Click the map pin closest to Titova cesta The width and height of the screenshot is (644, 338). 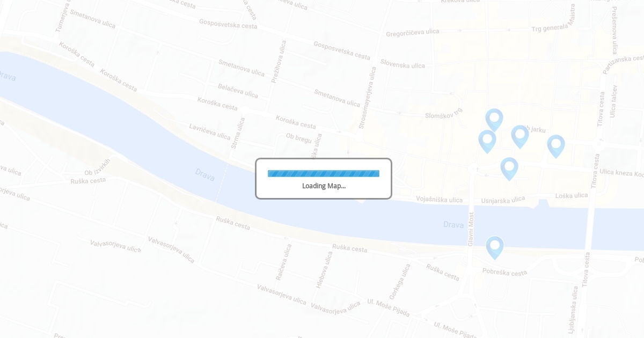pos(556,146)
